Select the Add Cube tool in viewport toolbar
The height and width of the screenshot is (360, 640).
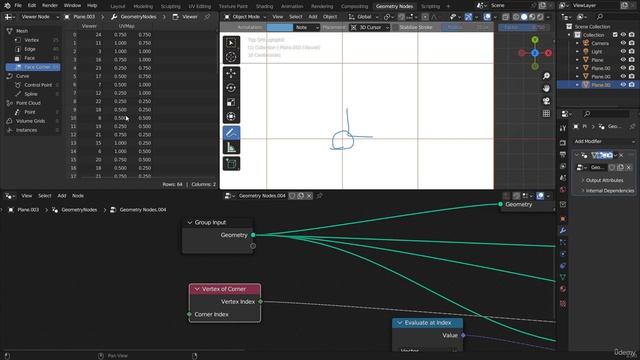(x=231, y=164)
